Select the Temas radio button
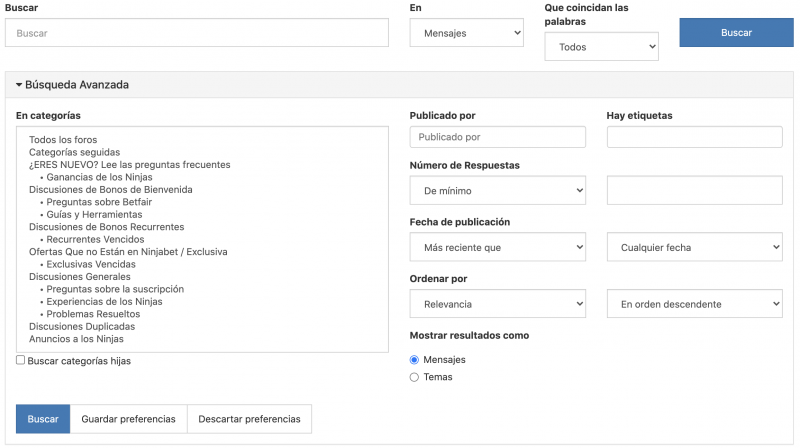 [x=414, y=377]
